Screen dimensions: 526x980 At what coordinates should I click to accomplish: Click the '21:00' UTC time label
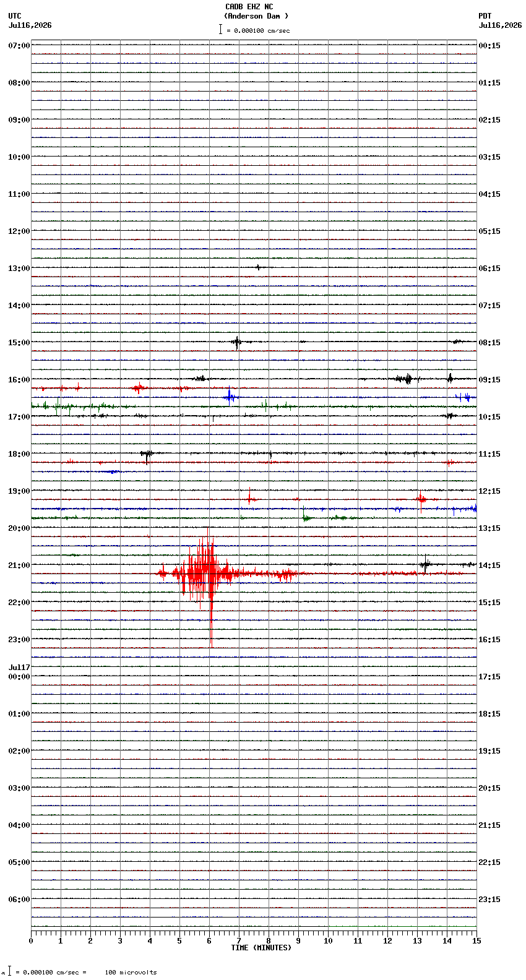[x=19, y=565]
